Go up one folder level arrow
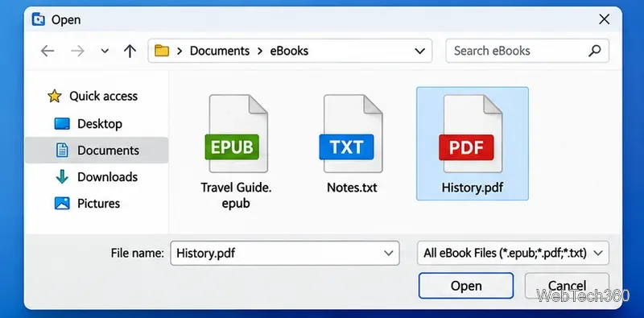644x318 pixels. [x=130, y=51]
